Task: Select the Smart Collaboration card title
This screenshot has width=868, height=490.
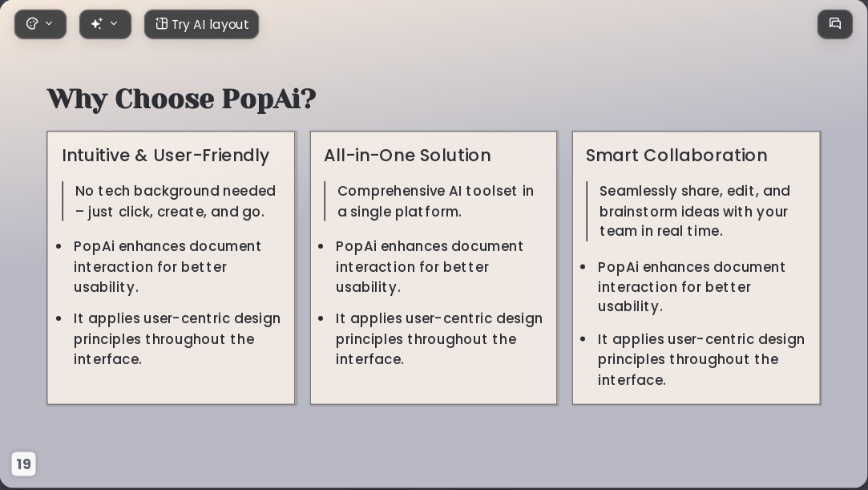Action: [x=676, y=155]
